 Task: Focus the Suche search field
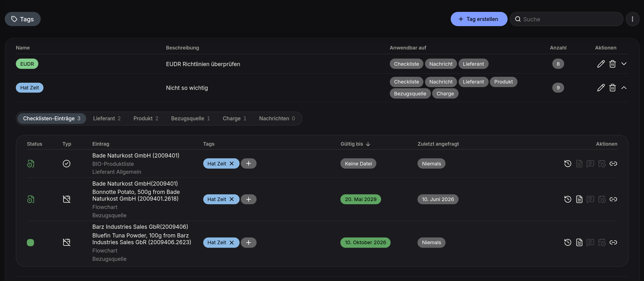tap(566, 19)
